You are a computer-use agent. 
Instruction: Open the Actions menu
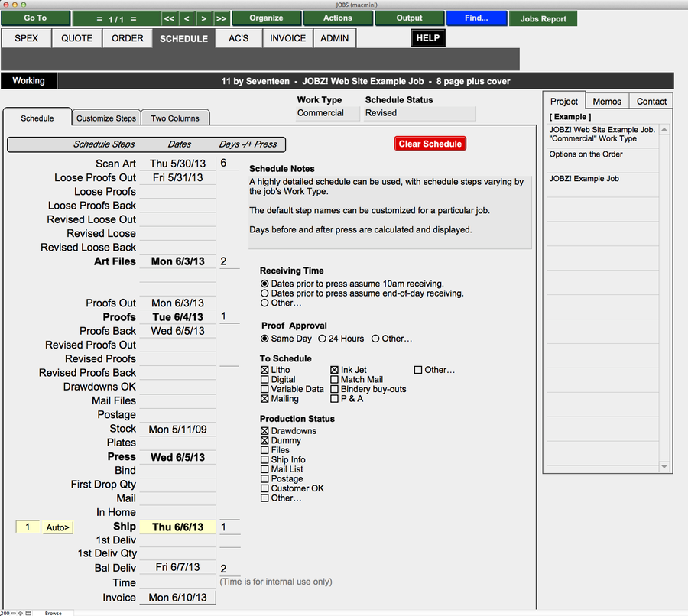(x=338, y=18)
